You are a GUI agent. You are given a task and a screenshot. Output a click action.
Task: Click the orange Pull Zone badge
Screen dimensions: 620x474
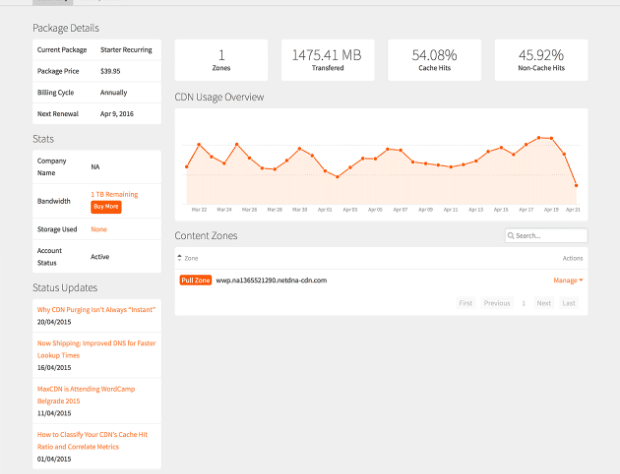click(196, 280)
